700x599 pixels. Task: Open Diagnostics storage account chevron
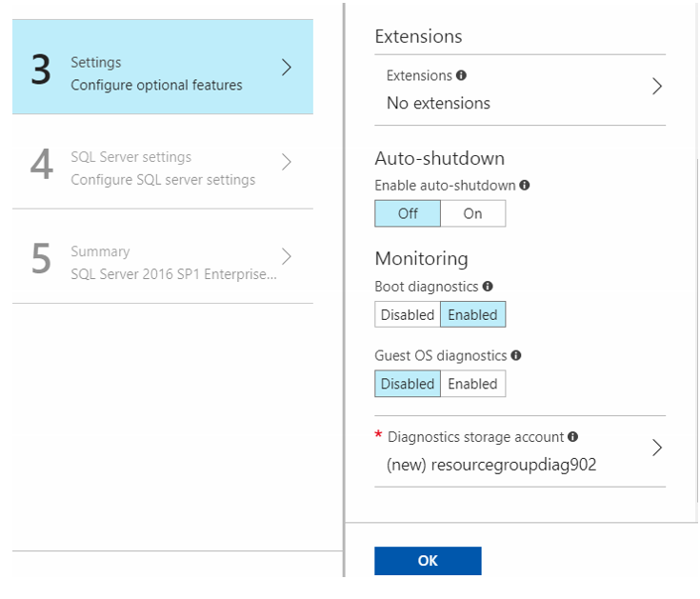point(657,448)
